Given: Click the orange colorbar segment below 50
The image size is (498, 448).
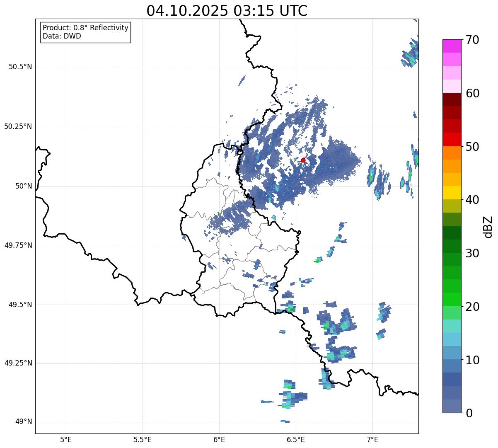Looking at the screenshot, I should 452,153.
